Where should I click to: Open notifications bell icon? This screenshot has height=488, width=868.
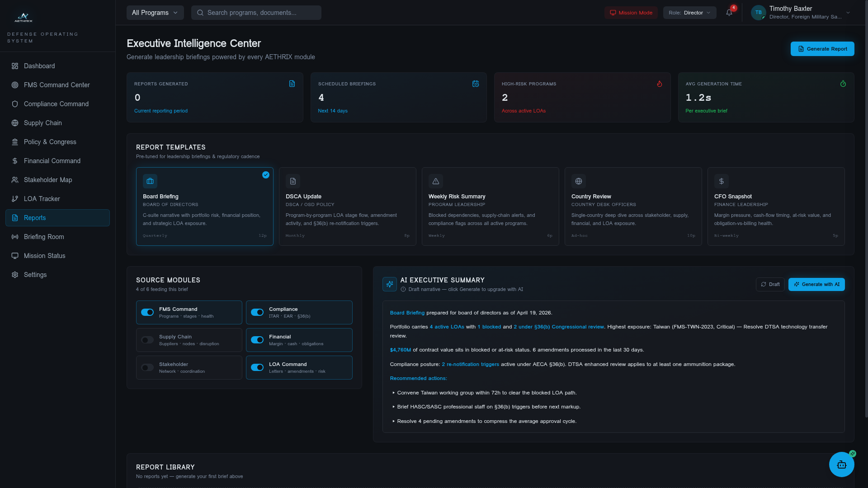(729, 13)
